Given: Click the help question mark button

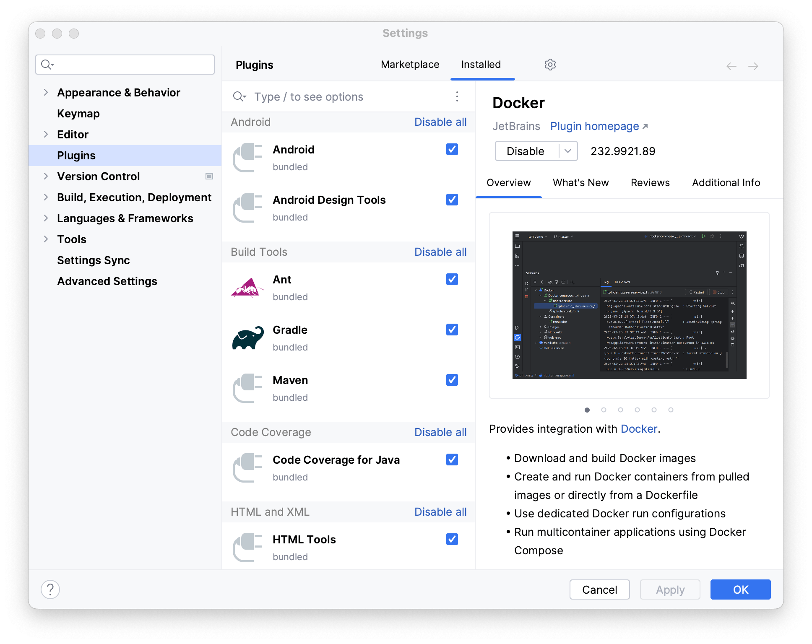Looking at the screenshot, I should [50, 589].
